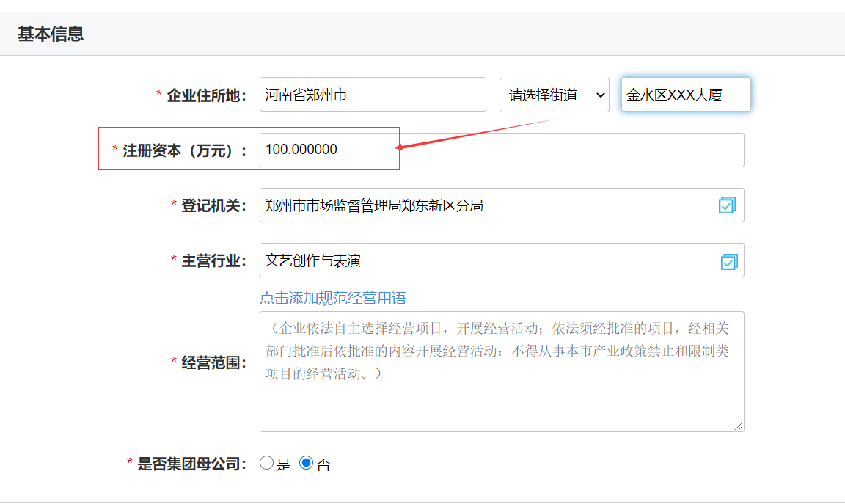
Task: Click the blue picker beside 郑州市市场监督管理局郑东新区分局
Action: pyautogui.click(x=727, y=205)
